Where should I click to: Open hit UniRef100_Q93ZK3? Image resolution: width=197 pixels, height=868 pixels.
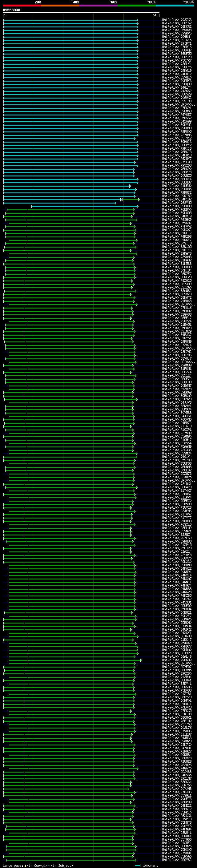pos(177,20)
